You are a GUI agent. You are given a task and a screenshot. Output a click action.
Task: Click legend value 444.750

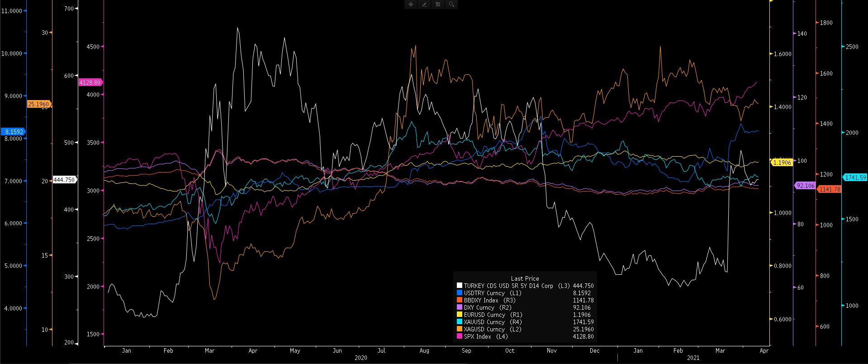coord(583,286)
